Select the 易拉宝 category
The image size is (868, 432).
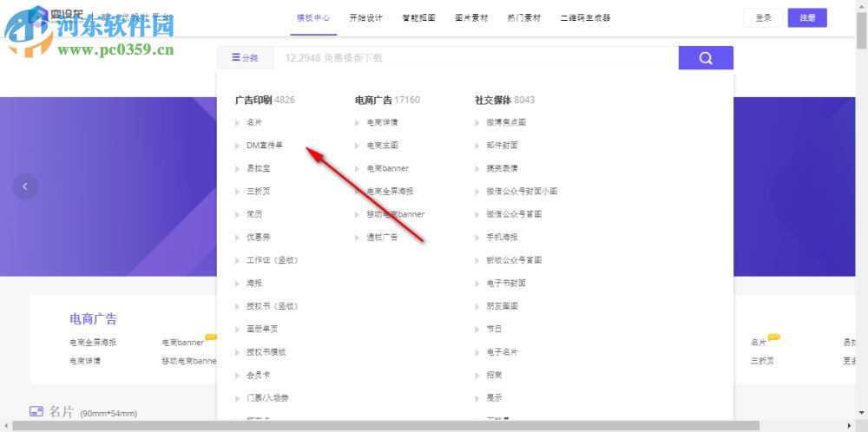point(259,168)
